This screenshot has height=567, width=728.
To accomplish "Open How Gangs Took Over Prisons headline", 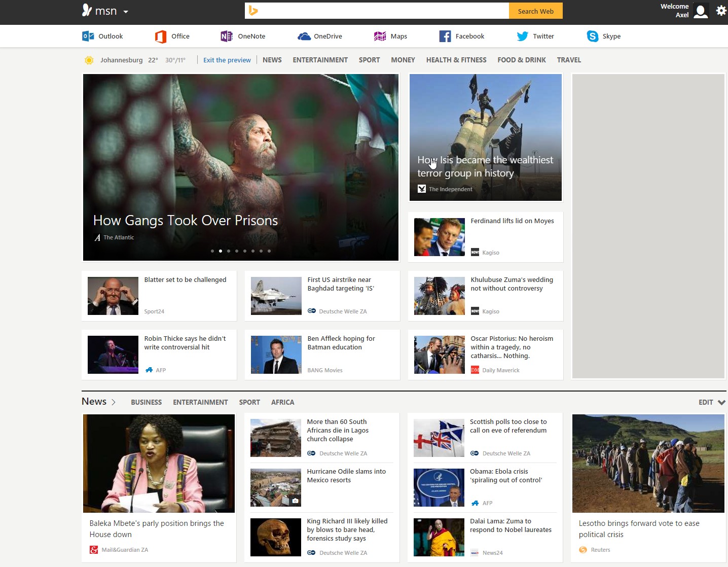I will (186, 220).
